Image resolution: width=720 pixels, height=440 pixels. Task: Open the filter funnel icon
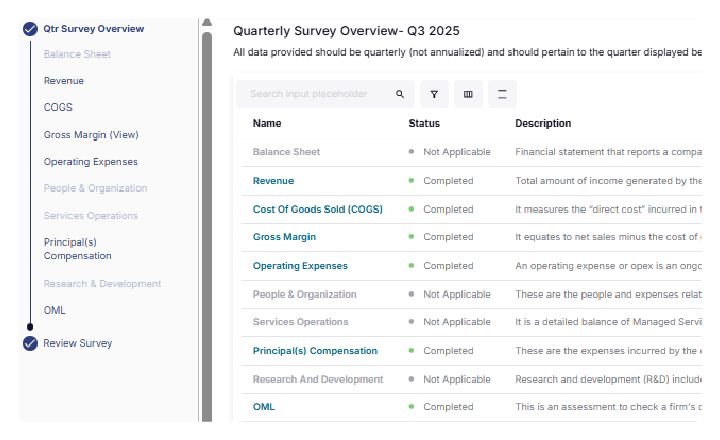(434, 94)
